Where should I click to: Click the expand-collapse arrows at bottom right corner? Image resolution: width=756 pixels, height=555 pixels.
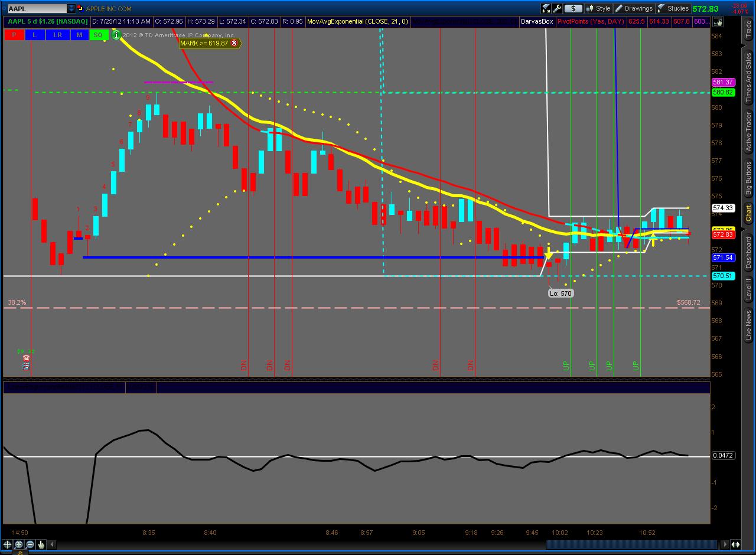[x=735, y=544]
